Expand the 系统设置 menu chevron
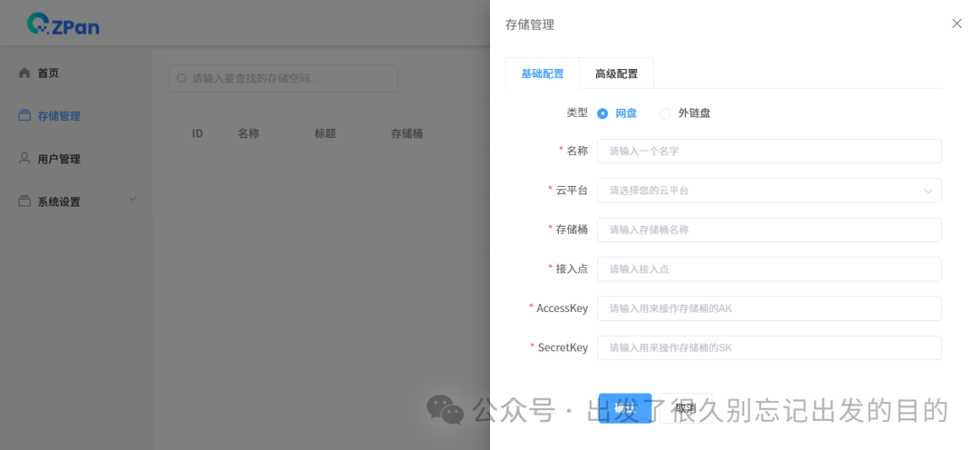The image size is (980, 450). pyautogui.click(x=132, y=200)
